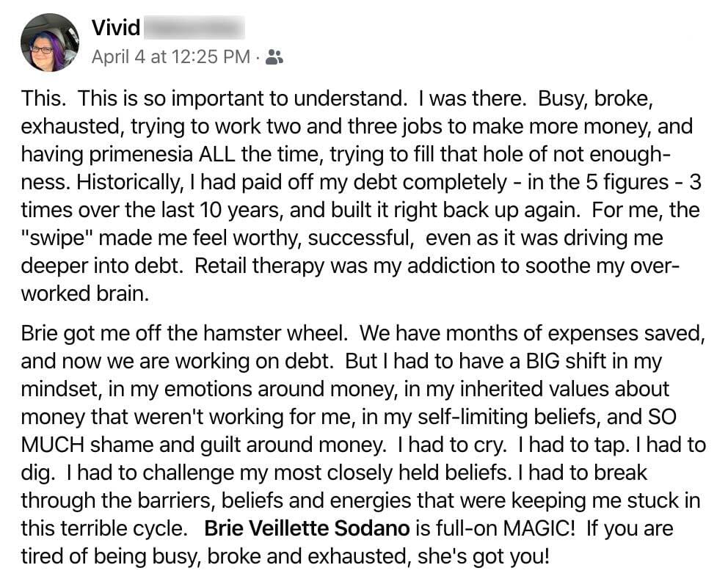This screenshot has height=587, width=728.
Task: Open the tagged name Brie Veillette Sodano
Action: 307,528
